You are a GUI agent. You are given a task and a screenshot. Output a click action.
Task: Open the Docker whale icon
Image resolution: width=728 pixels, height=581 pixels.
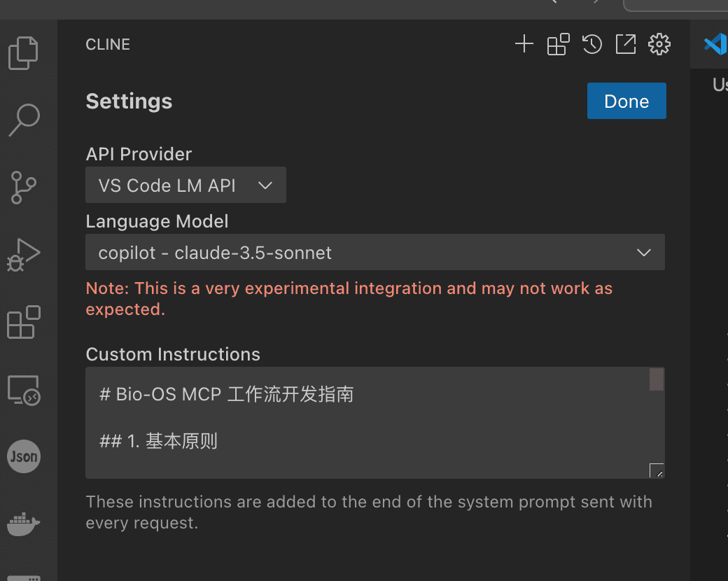click(23, 524)
